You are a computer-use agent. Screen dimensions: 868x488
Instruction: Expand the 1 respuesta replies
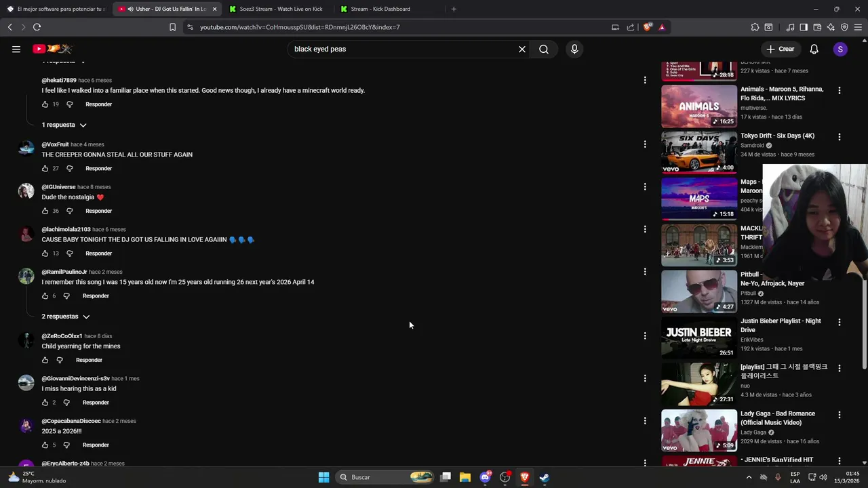click(64, 125)
